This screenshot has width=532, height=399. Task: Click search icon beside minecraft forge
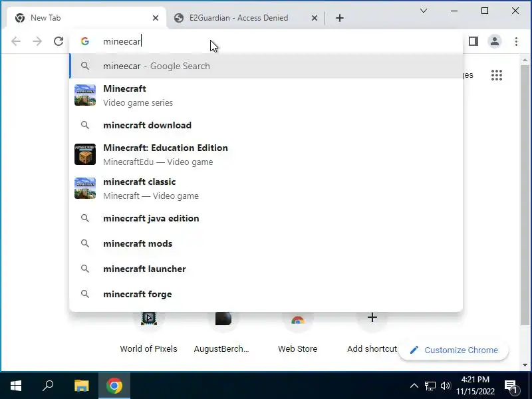pos(85,294)
